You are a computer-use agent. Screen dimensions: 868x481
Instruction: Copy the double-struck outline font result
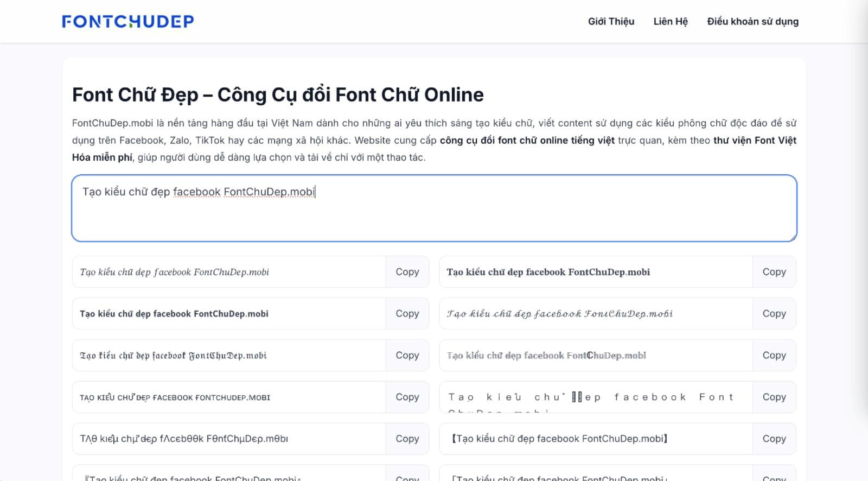click(x=774, y=356)
